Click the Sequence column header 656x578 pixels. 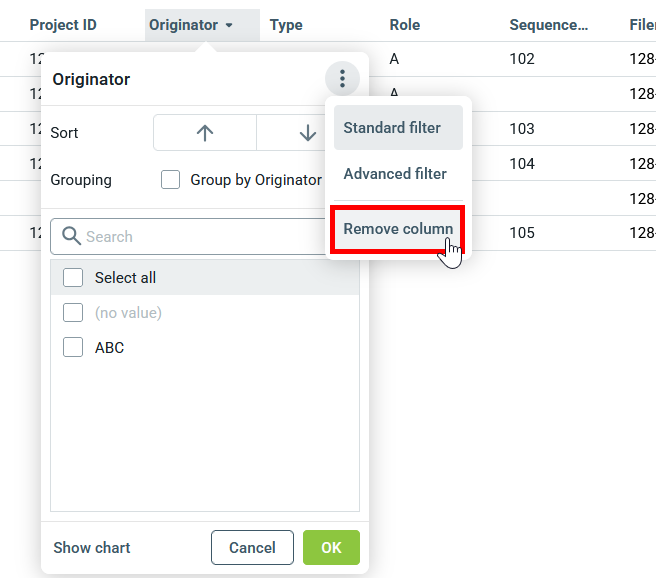click(x=548, y=25)
